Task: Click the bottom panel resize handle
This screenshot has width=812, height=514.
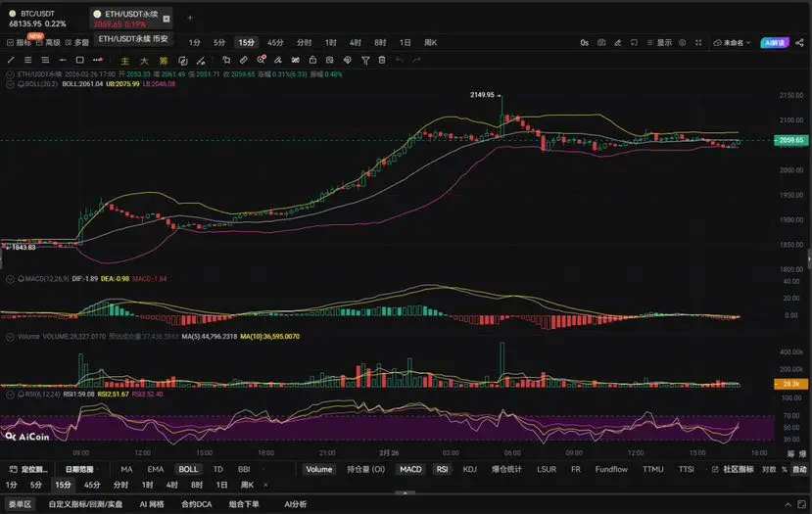Action: point(405,493)
